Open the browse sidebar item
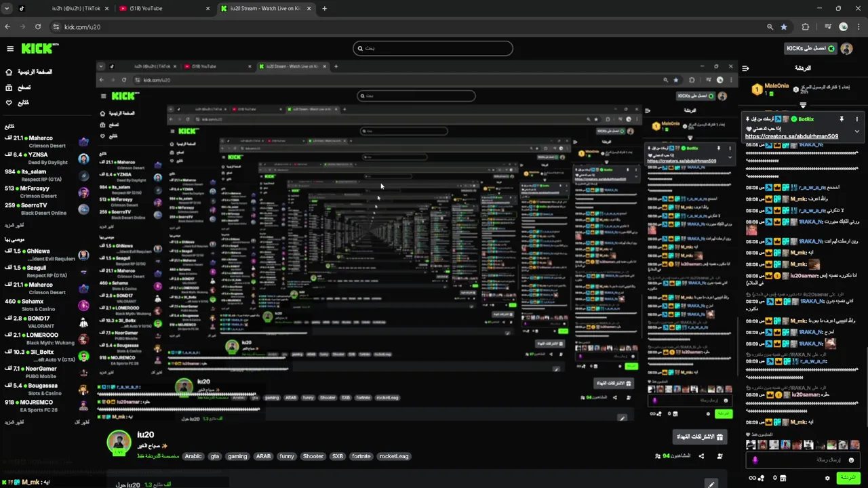 tap(18, 87)
